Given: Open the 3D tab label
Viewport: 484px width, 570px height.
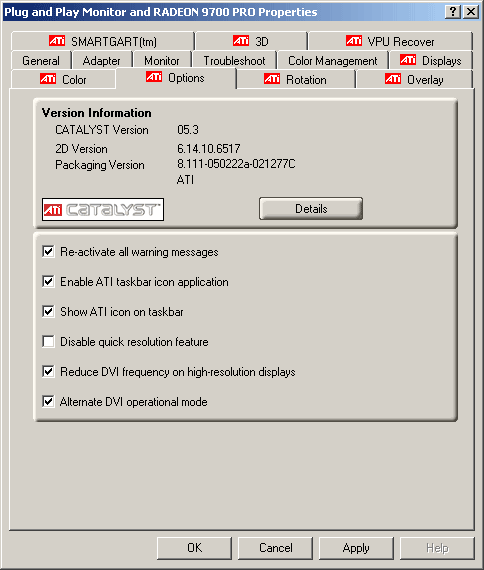Looking at the screenshot, I should (x=262, y=42).
